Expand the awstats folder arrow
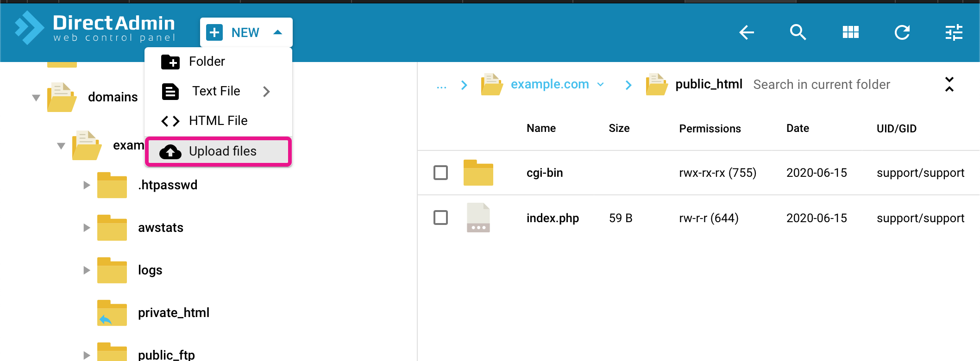 (86, 228)
